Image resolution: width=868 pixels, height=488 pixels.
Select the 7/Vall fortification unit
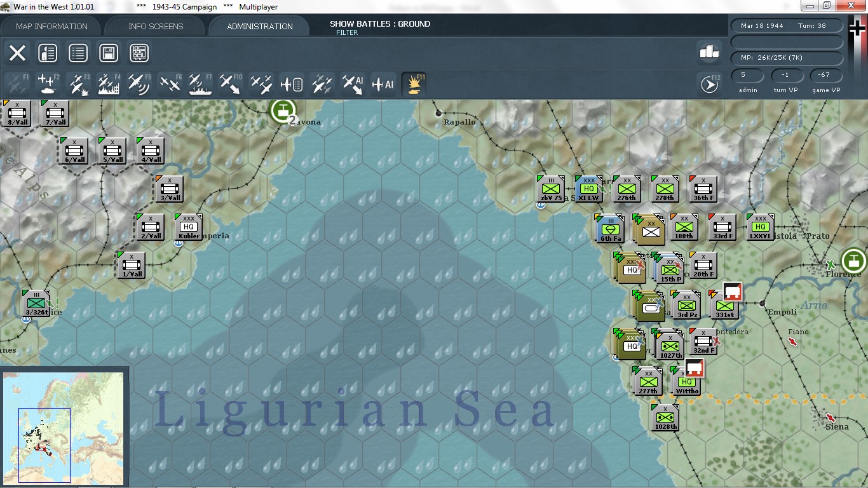[55, 113]
